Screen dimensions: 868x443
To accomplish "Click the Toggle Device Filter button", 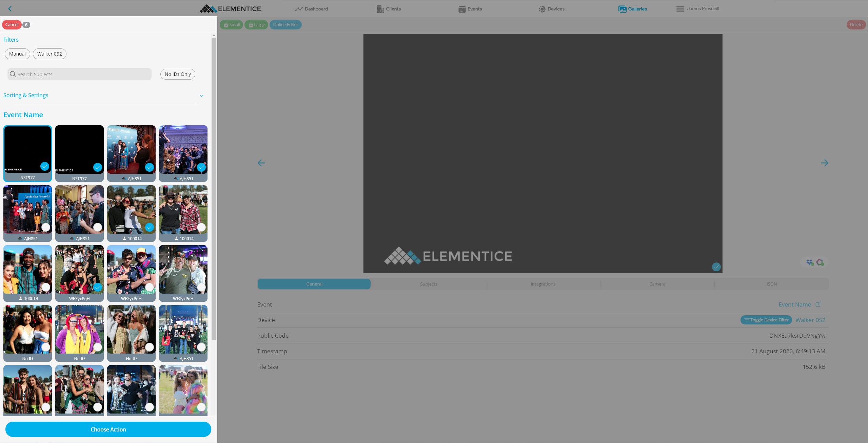I will tap(766, 320).
